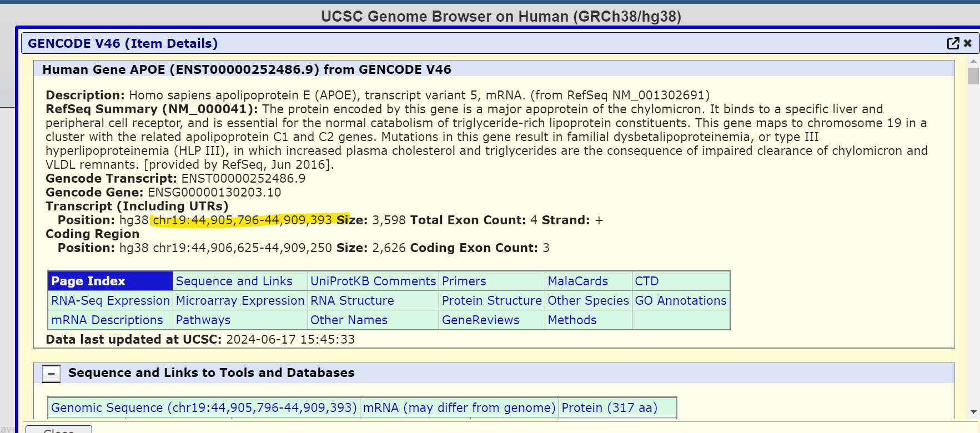Open UniProtKB Comments index link
The height and width of the screenshot is (433, 980).
(373, 281)
